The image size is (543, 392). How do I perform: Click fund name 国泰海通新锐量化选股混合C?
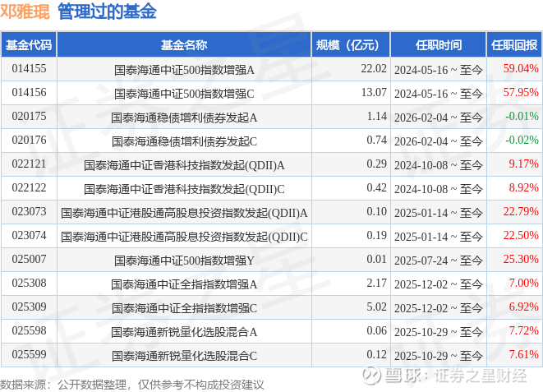pos(184,356)
